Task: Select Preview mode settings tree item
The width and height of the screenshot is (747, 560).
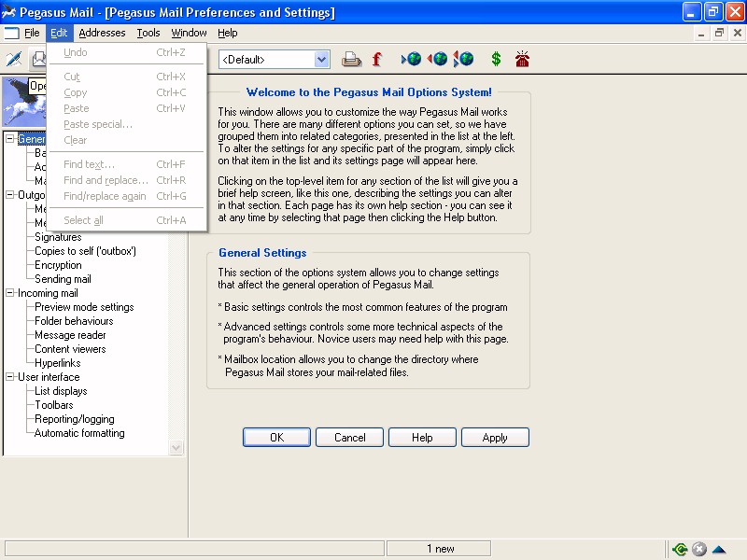Action: pos(84,307)
